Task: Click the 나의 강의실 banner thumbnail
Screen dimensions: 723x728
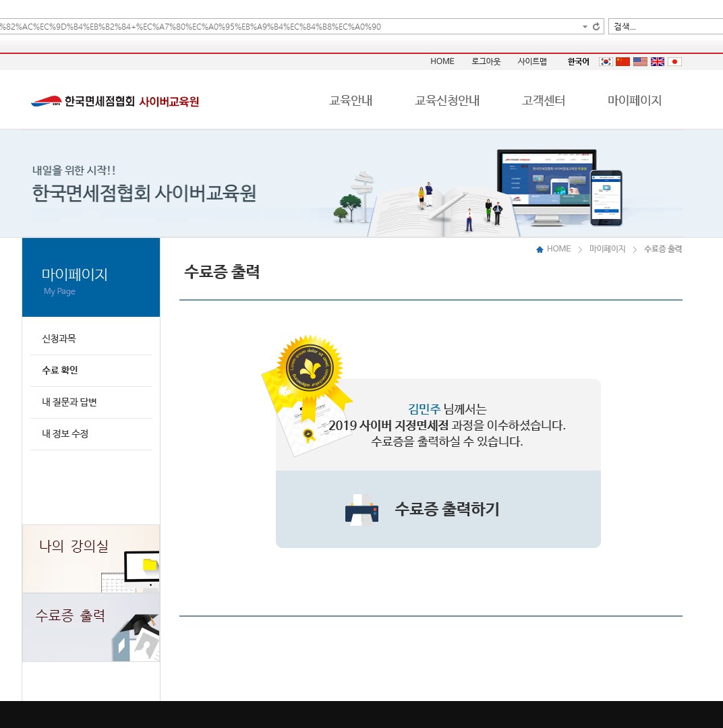Action: click(x=91, y=558)
